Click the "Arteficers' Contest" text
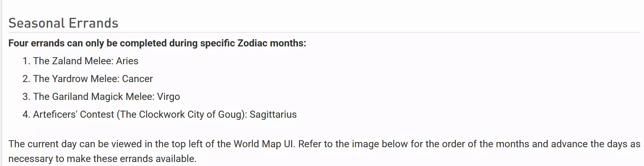This screenshot has height=166, width=644. coord(73,114)
